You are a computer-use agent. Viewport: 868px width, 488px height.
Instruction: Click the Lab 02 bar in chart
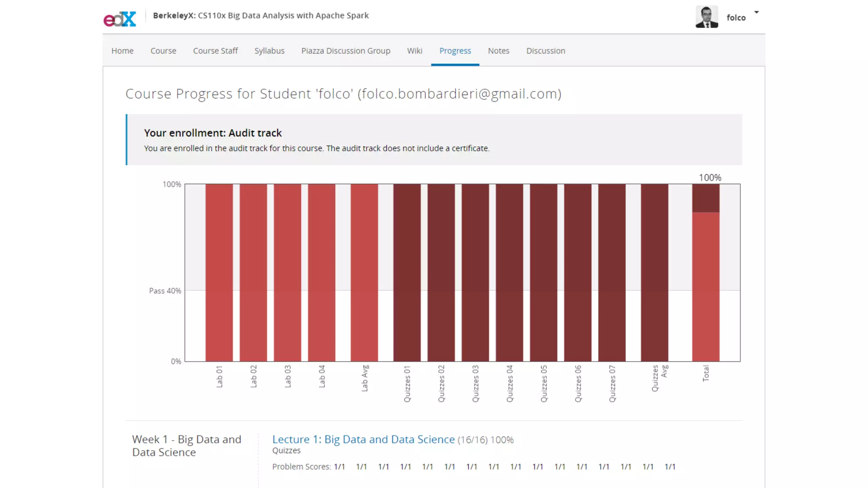coord(253,272)
